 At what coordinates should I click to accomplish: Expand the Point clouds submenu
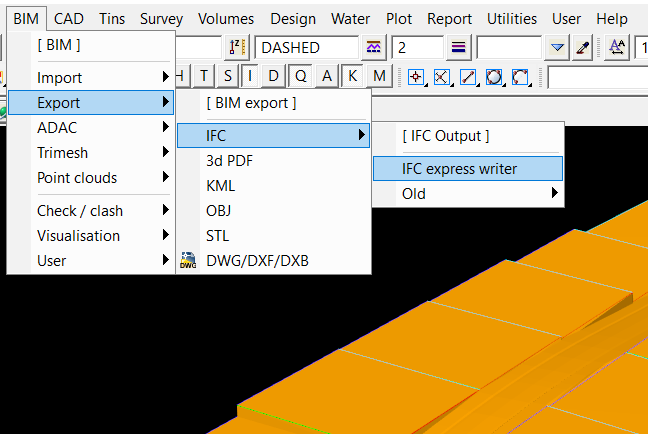click(91, 178)
